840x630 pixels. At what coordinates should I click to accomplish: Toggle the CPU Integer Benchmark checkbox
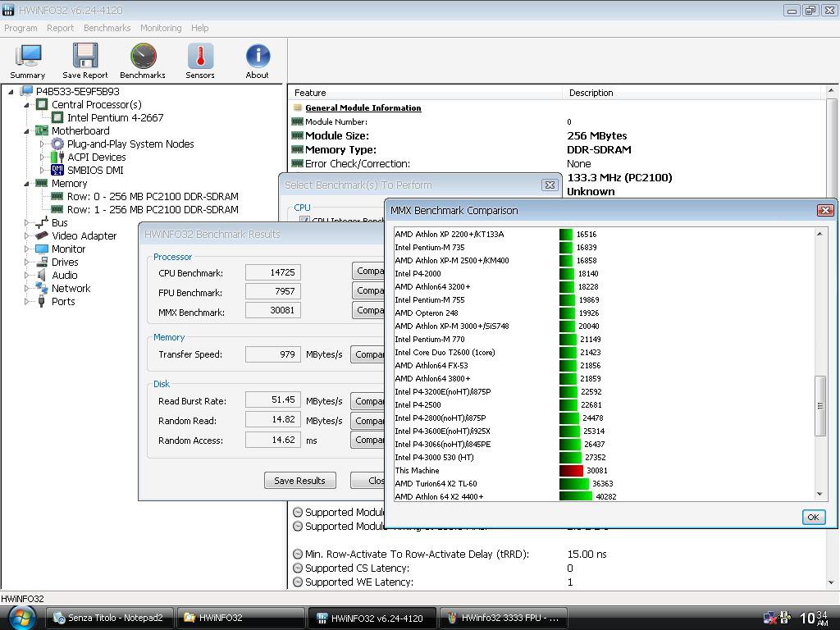click(x=304, y=220)
